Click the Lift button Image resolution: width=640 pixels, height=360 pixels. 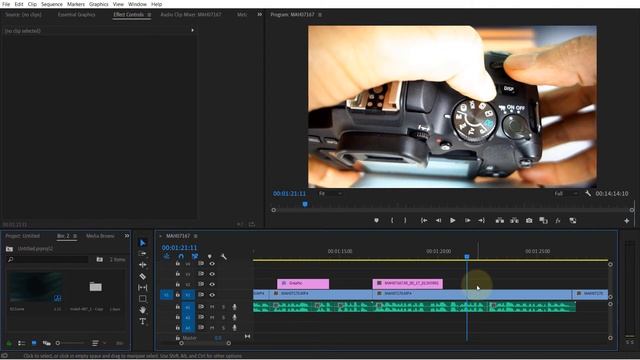pyautogui.click(x=500, y=220)
